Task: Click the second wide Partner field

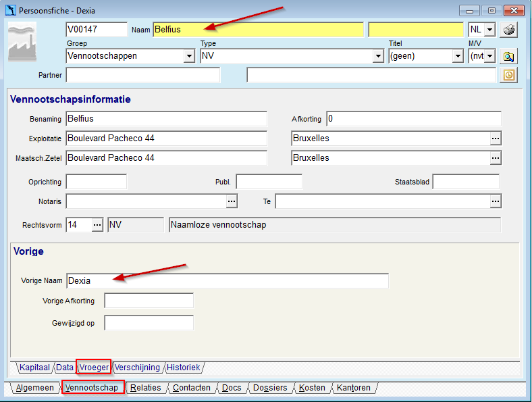Action: [371, 75]
